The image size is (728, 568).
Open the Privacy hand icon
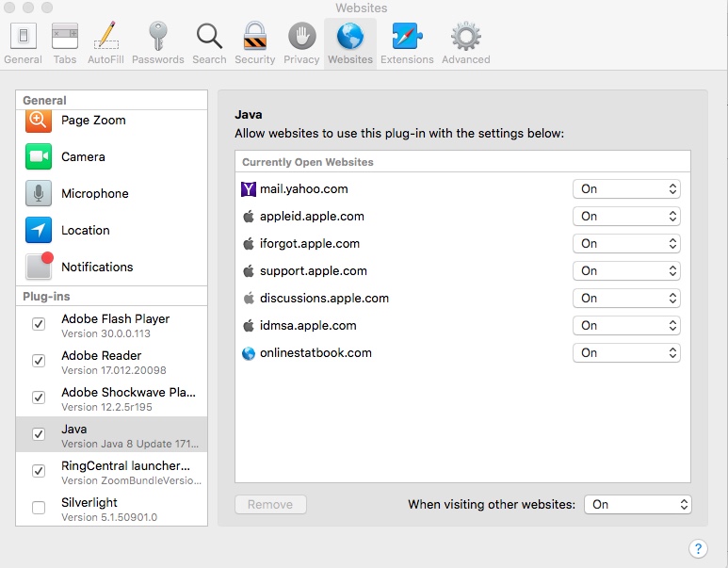click(x=301, y=36)
